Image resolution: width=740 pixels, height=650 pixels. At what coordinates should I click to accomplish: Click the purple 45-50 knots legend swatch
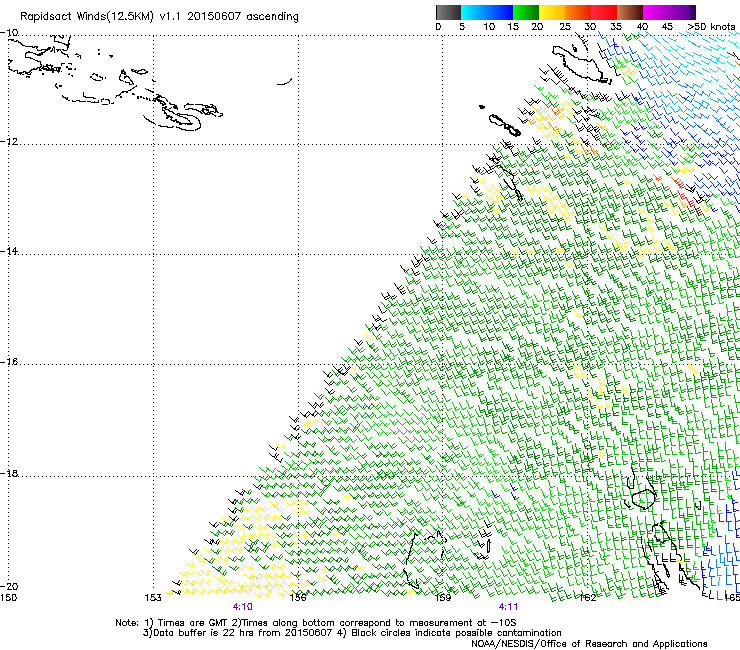tap(682, 12)
